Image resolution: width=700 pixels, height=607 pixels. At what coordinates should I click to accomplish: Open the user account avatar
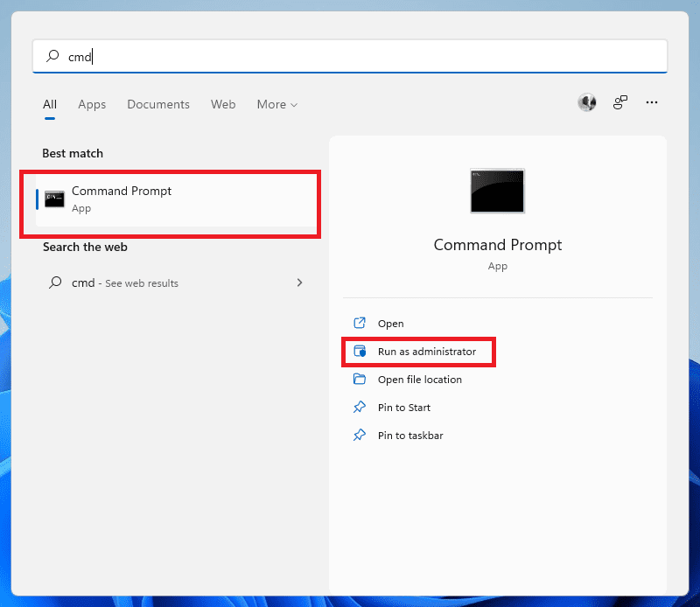(x=587, y=102)
